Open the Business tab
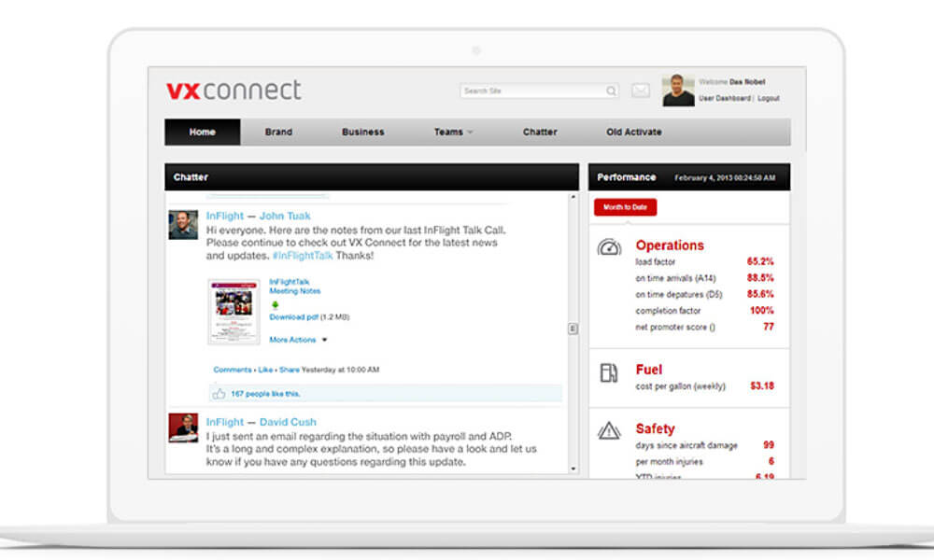 pyautogui.click(x=362, y=133)
